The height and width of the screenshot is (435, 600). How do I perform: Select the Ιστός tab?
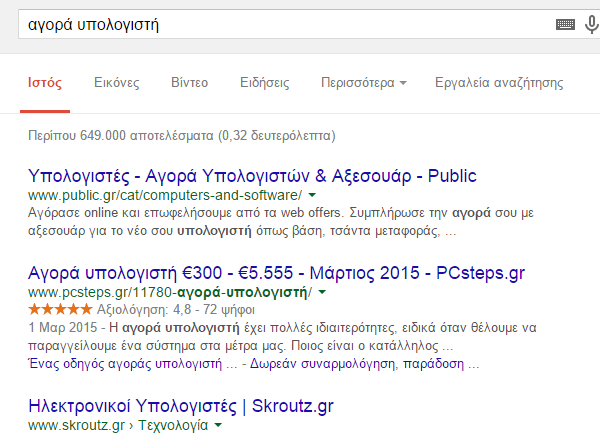45,83
